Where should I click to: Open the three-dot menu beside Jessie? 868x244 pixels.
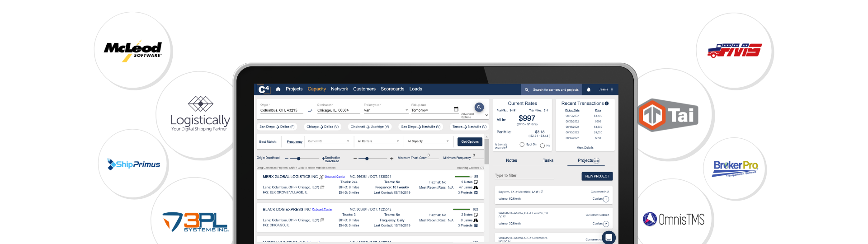click(x=612, y=89)
